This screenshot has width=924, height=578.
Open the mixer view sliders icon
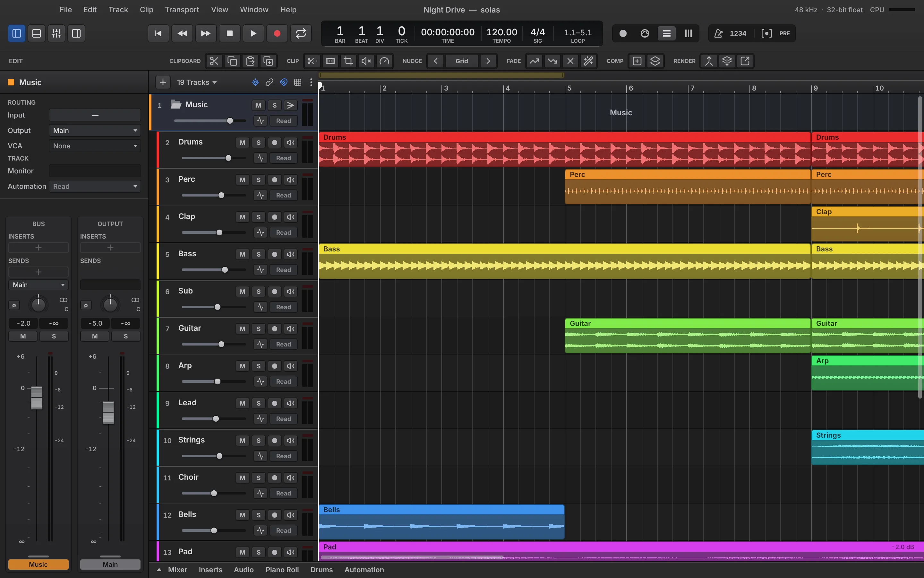tap(56, 33)
